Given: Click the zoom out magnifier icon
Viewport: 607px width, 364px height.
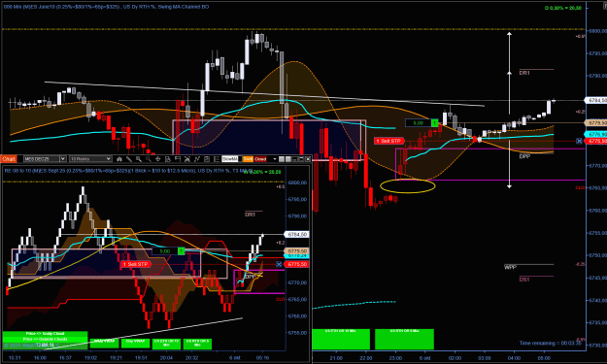Looking at the screenshot, I should tap(148, 159).
